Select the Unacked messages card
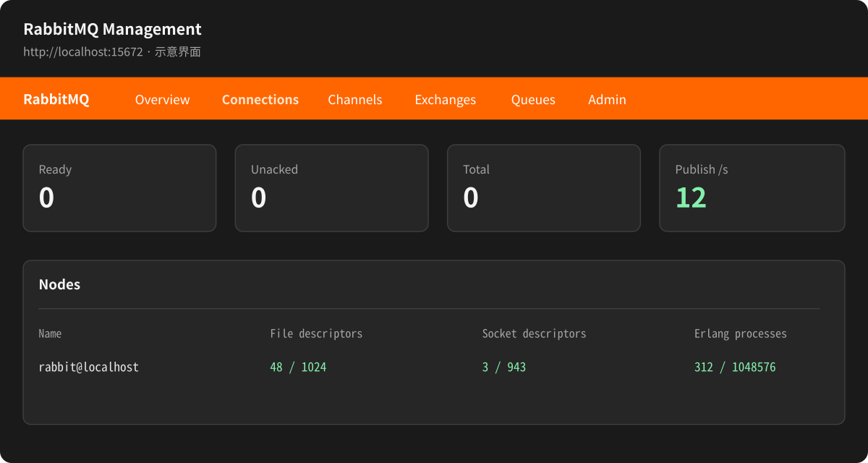868x463 pixels. [331, 188]
